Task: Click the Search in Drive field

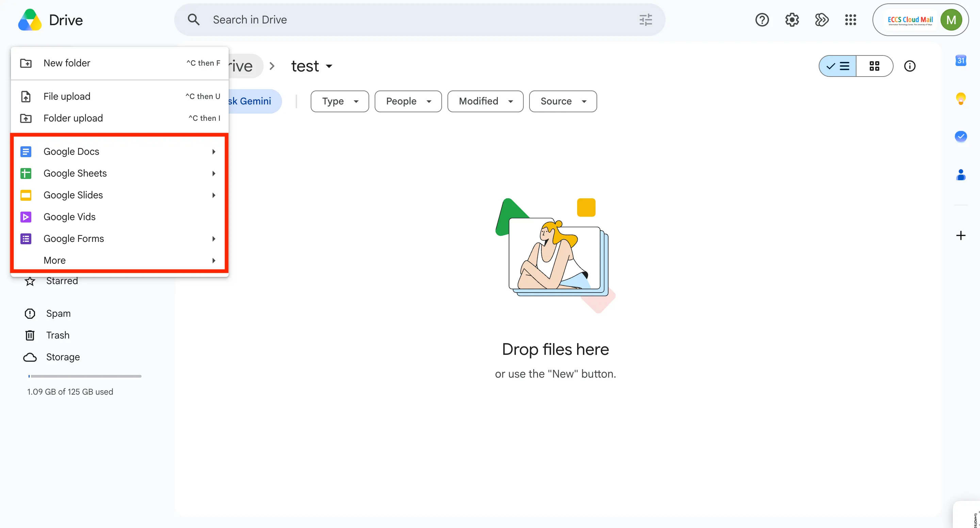Action: click(420, 20)
